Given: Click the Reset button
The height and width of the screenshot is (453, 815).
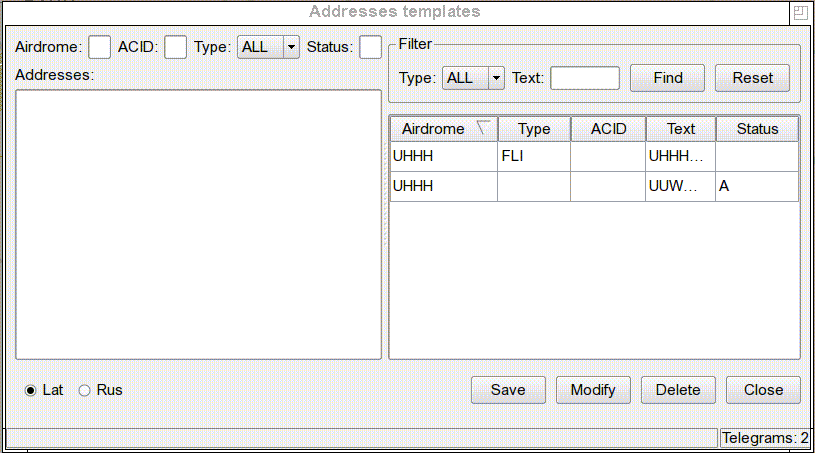Looking at the screenshot, I should click(x=752, y=78).
